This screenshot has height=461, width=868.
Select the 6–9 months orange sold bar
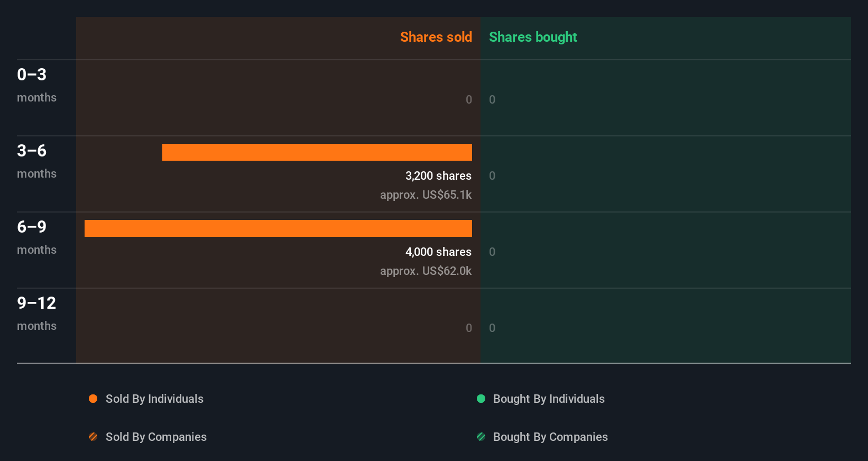pyautogui.click(x=278, y=228)
